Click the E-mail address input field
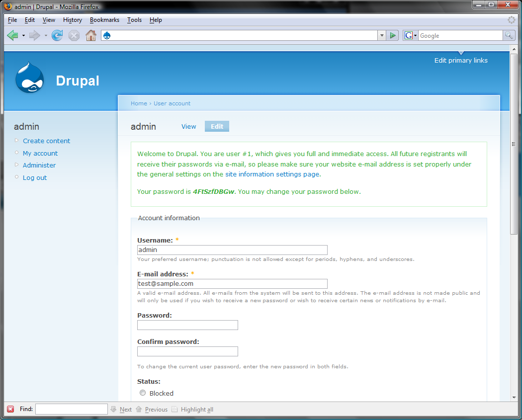The height and width of the screenshot is (420, 522). [232, 283]
